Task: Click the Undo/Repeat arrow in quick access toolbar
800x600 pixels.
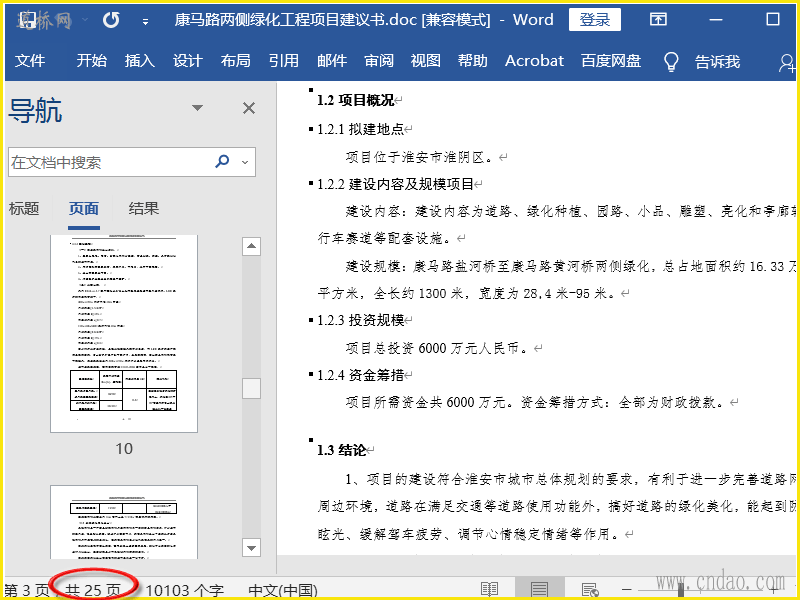Action: click(111, 20)
